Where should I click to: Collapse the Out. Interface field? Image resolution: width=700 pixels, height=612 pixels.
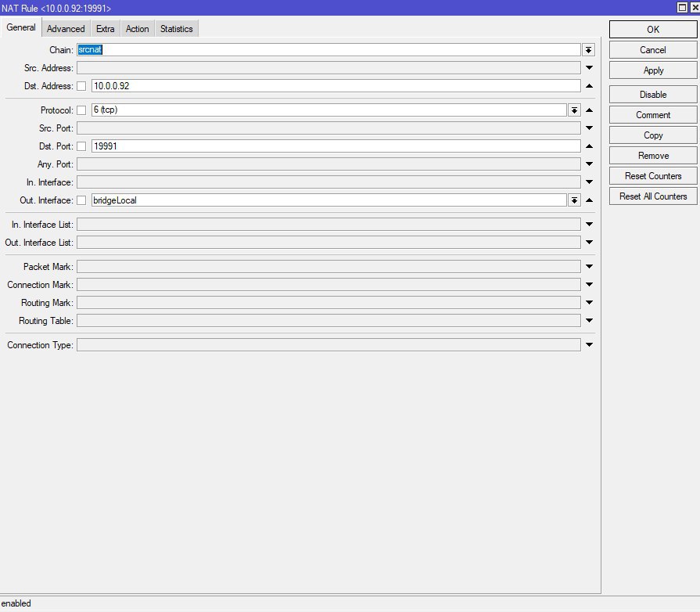tap(589, 200)
